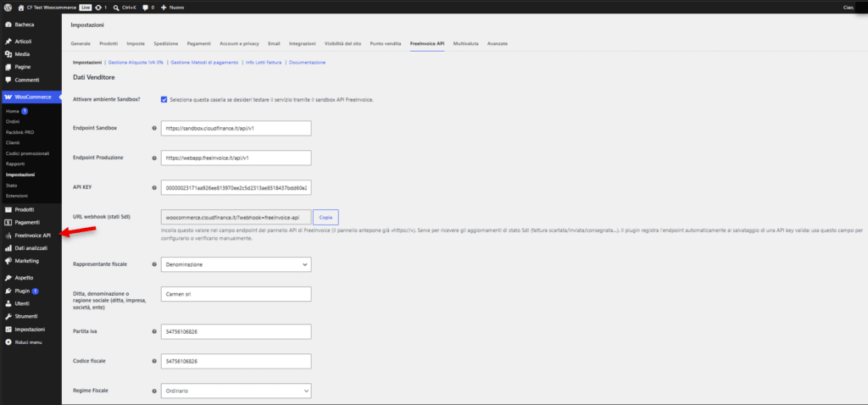The width and height of the screenshot is (868, 405).
Task: Click the API KEY input field
Action: tap(236, 187)
